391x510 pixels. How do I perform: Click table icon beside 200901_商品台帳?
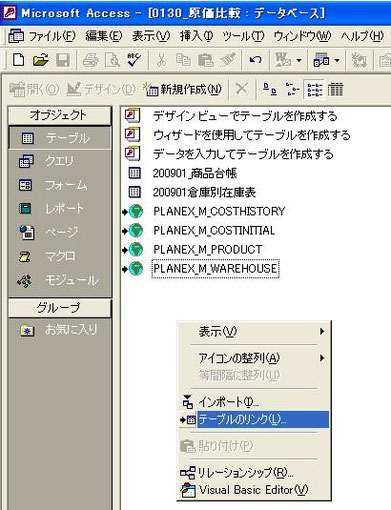pyautogui.click(x=134, y=173)
